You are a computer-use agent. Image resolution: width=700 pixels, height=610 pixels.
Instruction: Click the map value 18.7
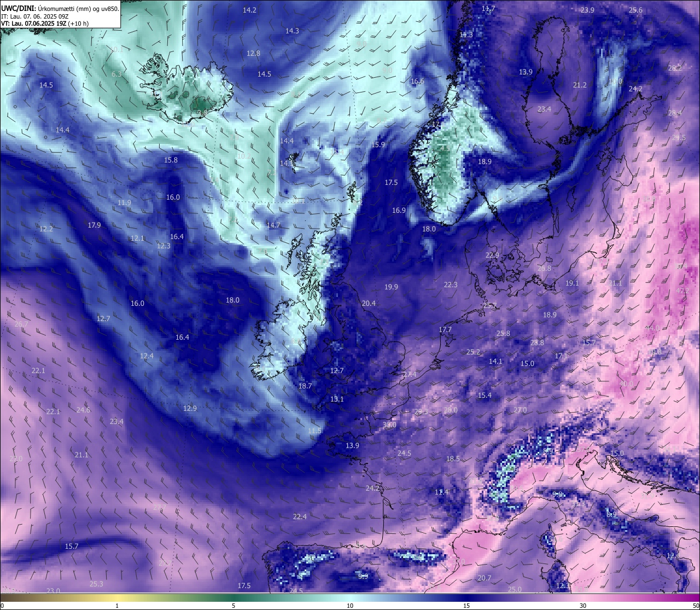point(305,386)
